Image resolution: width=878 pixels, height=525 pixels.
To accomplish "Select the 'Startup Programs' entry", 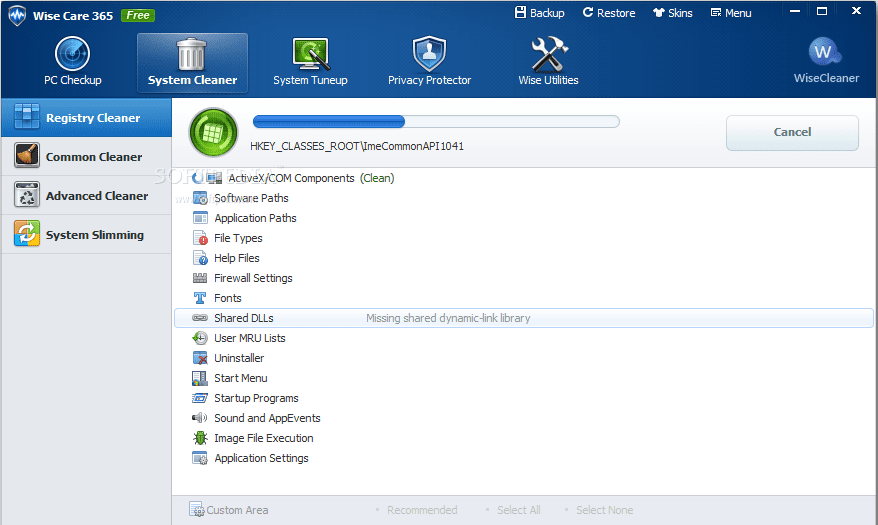I will pyautogui.click(x=256, y=398).
